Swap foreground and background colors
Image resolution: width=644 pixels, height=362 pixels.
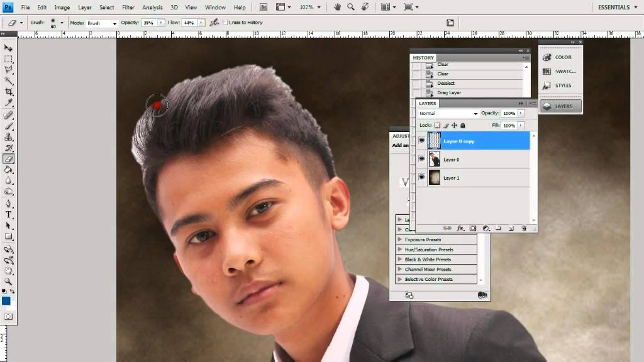[13, 292]
